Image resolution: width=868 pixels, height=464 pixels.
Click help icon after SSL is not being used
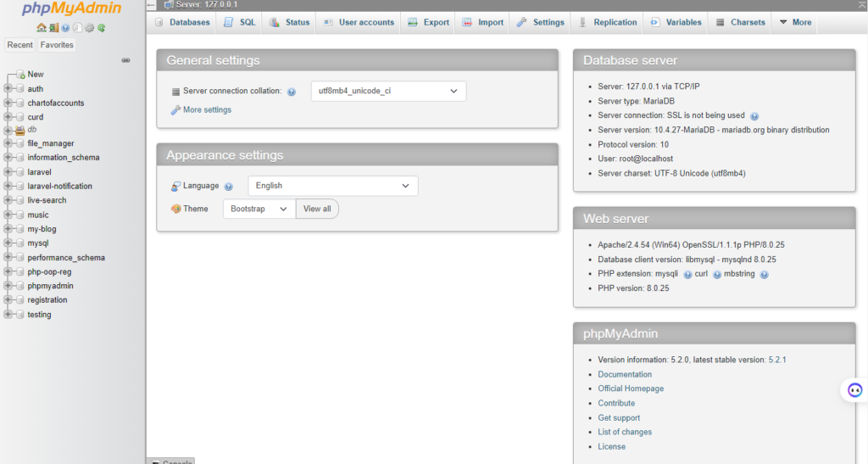click(x=754, y=116)
